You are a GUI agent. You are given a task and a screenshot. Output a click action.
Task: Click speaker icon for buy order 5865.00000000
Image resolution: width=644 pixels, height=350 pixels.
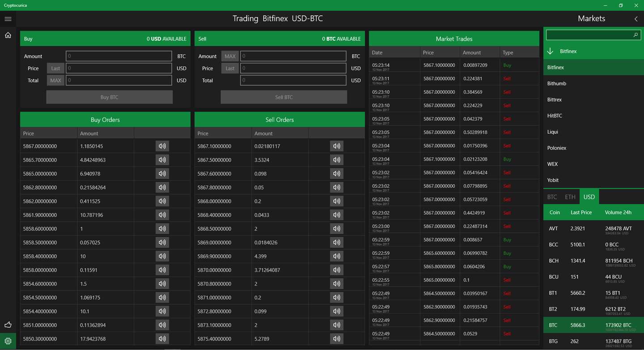[162, 174]
